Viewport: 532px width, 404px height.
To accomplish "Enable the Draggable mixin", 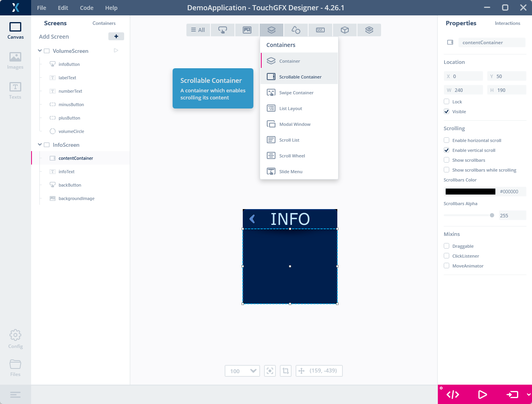I will click(446, 246).
